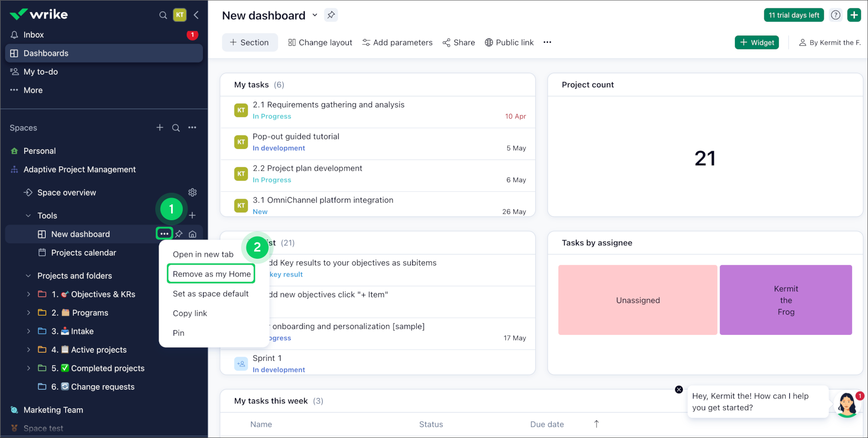Open the Space overview settings gear
Image resolution: width=868 pixels, height=438 pixels.
point(192,193)
